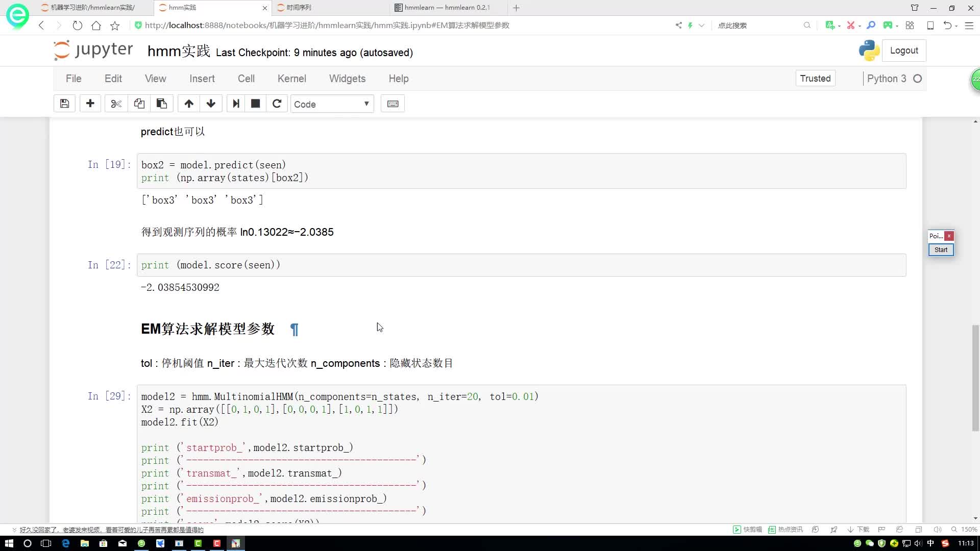The image size is (980, 551).
Task: Close the hmm实践 browser tab
Action: [264, 8]
